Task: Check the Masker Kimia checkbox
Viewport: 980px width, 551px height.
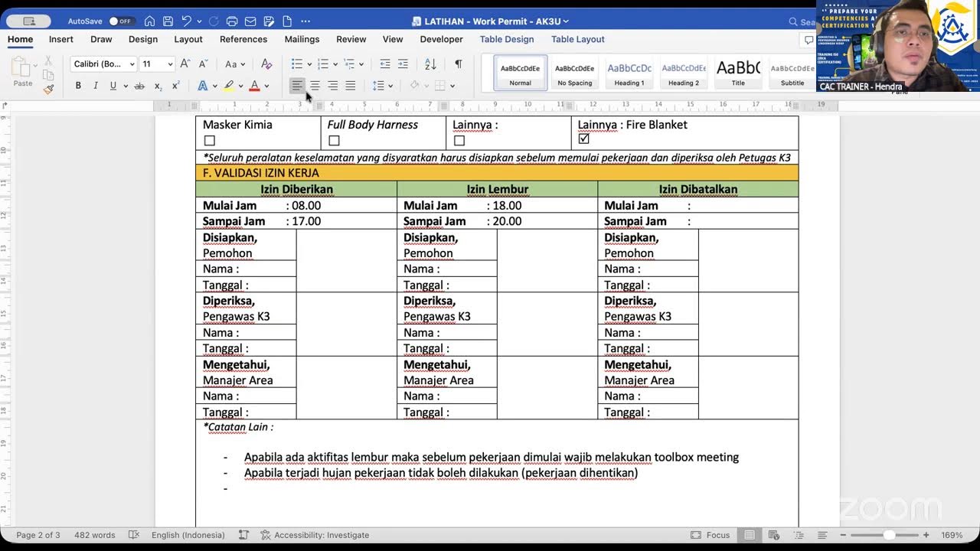Action: (210, 141)
